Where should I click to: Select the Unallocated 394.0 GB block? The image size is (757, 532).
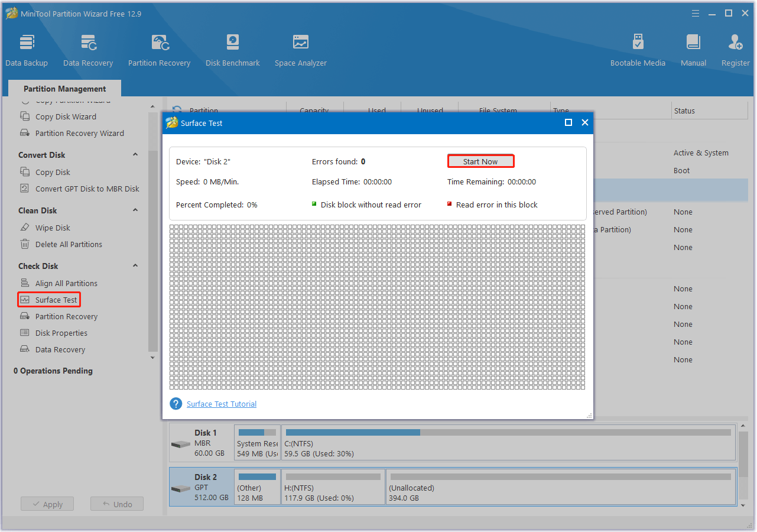coord(561,487)
